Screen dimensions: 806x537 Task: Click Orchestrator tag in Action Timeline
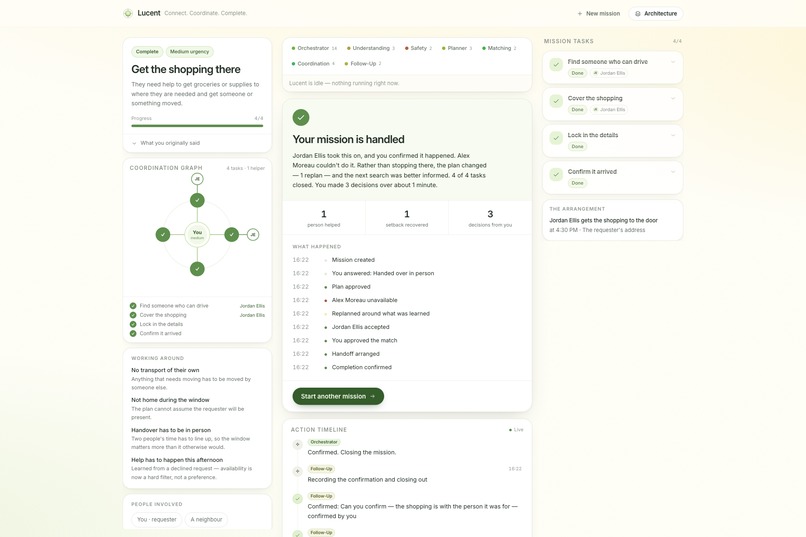coord(324,442)
